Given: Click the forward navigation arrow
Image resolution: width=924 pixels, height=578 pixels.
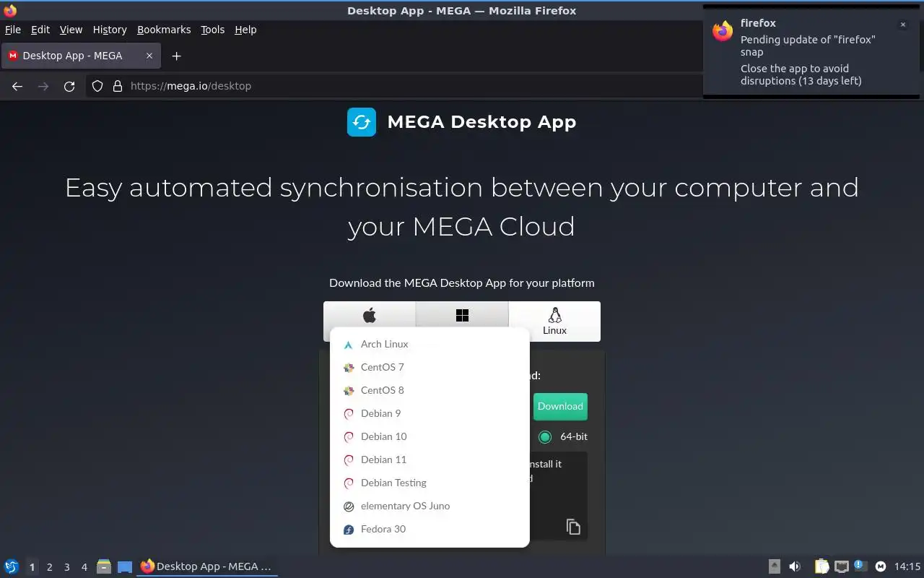Looking at the screenshot, I should [x=43, y=86].
